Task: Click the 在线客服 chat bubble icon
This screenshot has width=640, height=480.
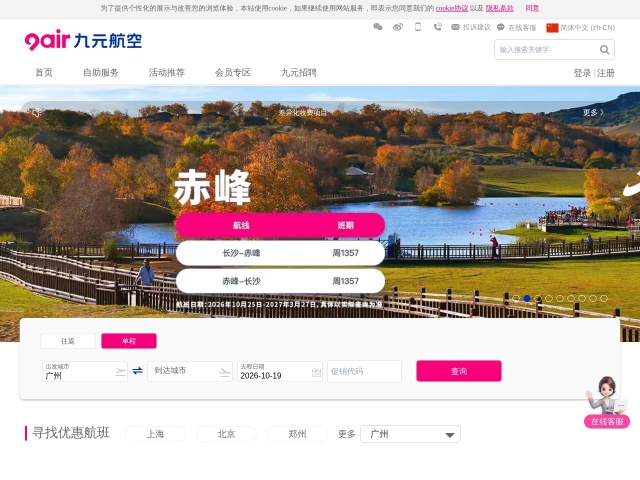Action: (x=501, y=27)
